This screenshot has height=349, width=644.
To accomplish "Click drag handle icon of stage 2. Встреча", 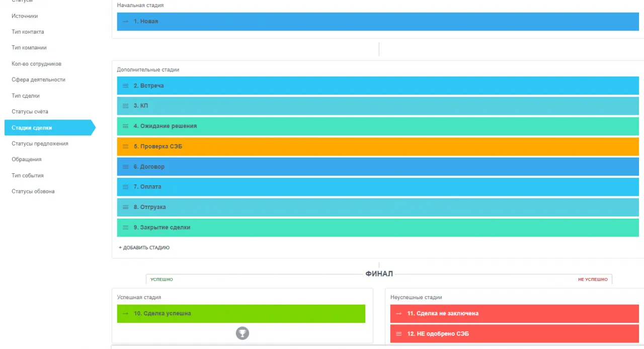I will pyautogui.click(x=126, y=86).
